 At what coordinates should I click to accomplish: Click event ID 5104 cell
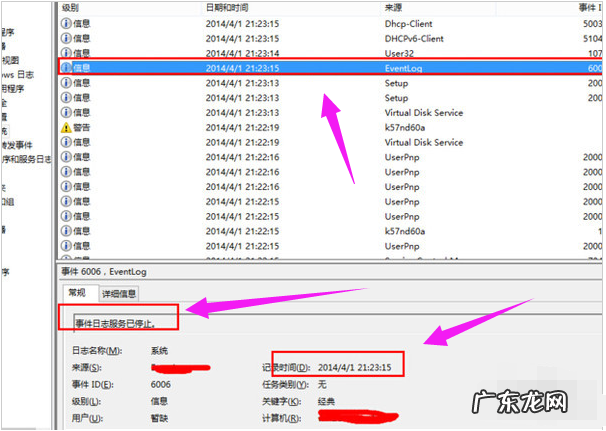click(592, 39)
